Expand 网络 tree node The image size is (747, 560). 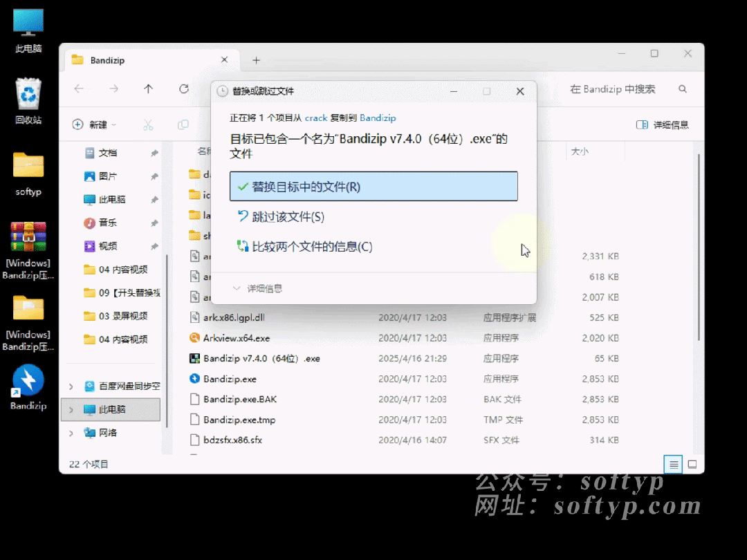pos(71,433)
